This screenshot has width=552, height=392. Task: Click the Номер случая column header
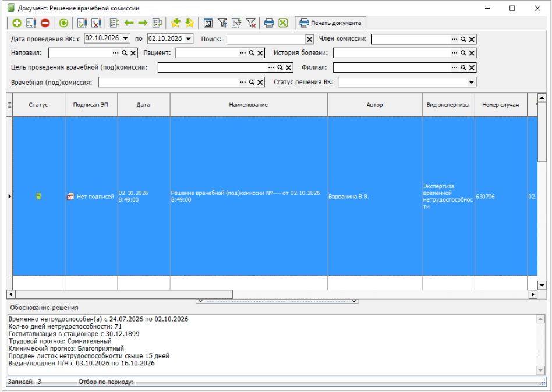[x=501, y=105]
